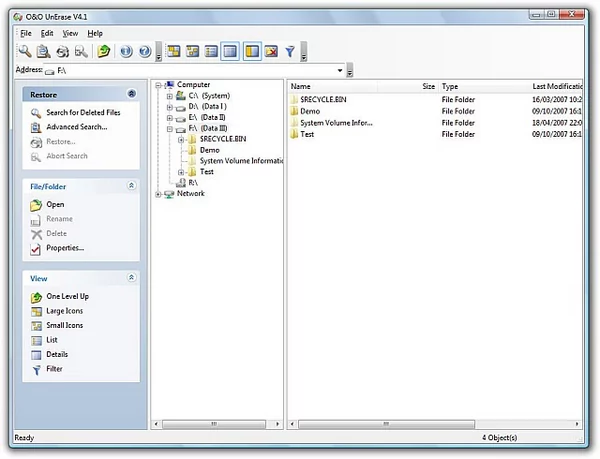Screen dimensions: 600x459
Task: Open the View menu
Action: 70,33
